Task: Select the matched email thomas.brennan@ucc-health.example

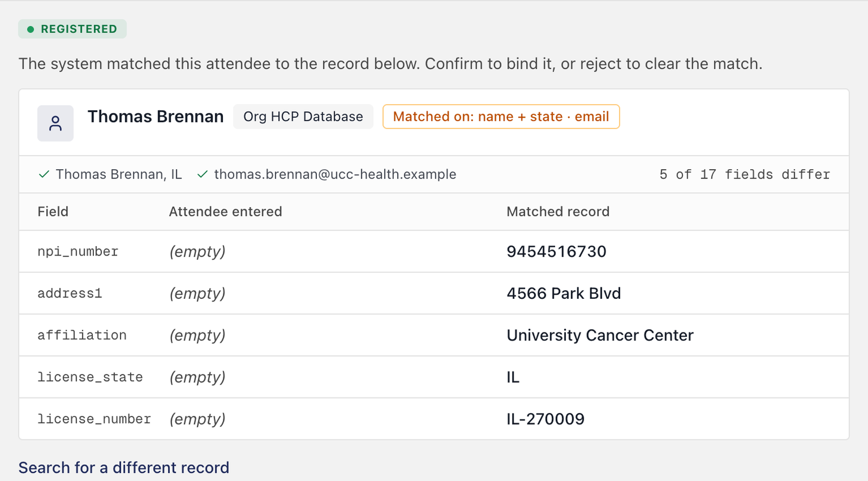Action: (x=335, y=174)
